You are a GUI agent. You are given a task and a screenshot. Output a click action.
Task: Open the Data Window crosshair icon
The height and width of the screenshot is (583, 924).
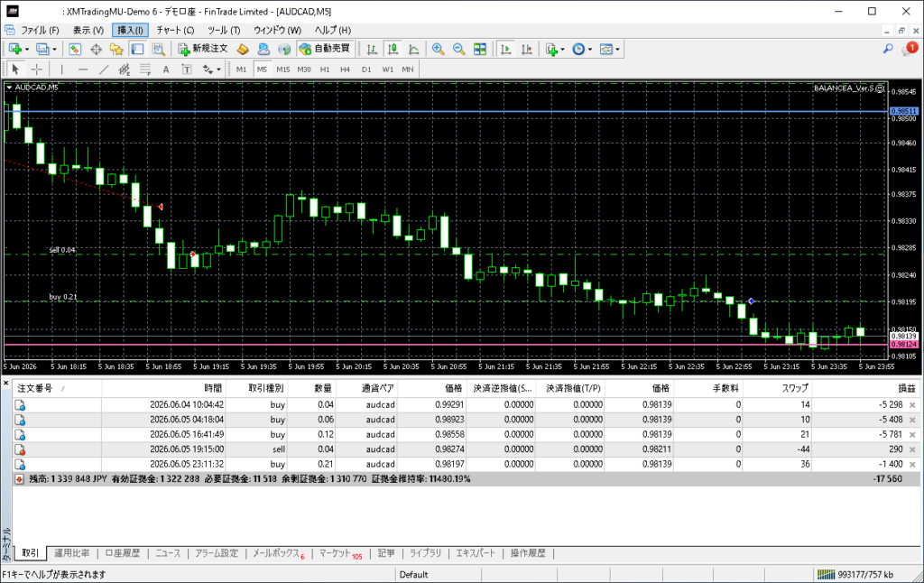click(96, 49)
